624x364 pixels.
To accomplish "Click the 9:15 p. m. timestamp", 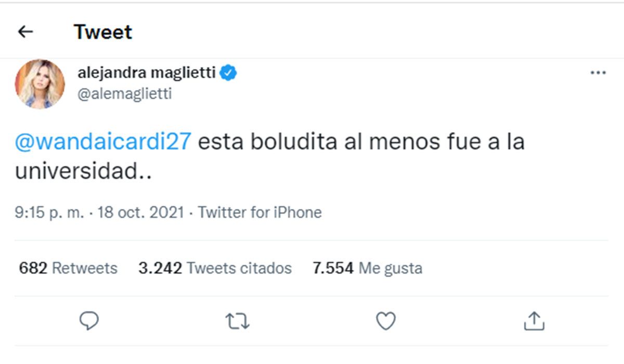I will pos(49,213).
